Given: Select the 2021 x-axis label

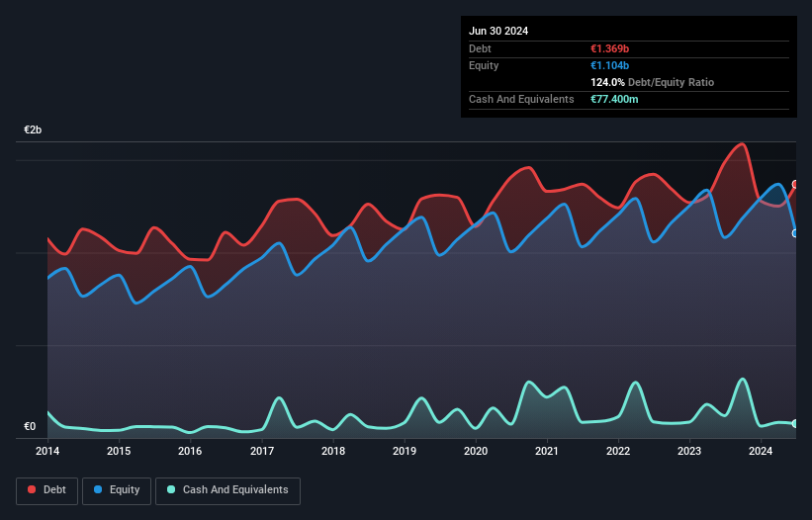Looking at the screenshot, I should point(547,451).
